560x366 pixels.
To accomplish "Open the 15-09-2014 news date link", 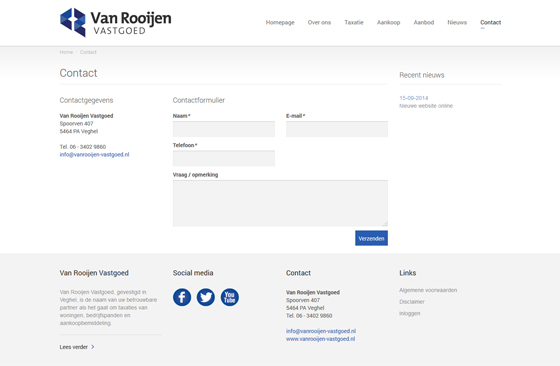I will [414, 98].
